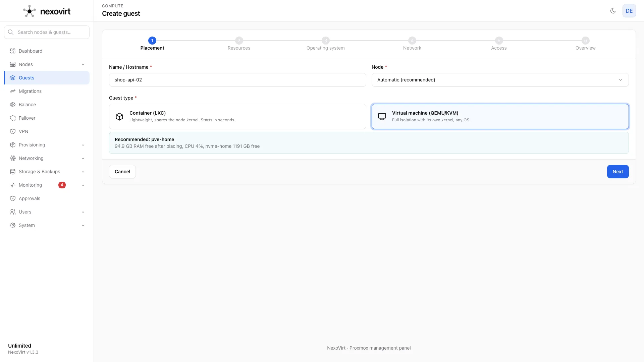This screenshot has width=644, height=362.
Task: Click the Dashboard grid icon
Action: (13, 51)
